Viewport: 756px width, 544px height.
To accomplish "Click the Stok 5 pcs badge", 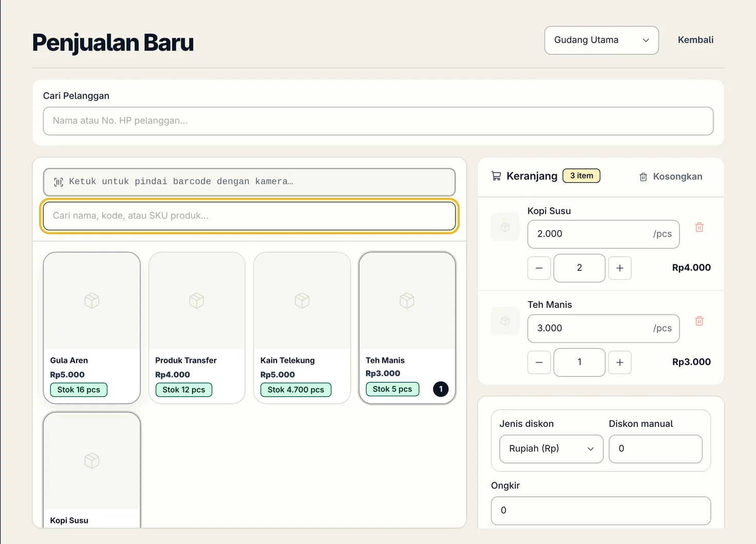I will point(392,389).
